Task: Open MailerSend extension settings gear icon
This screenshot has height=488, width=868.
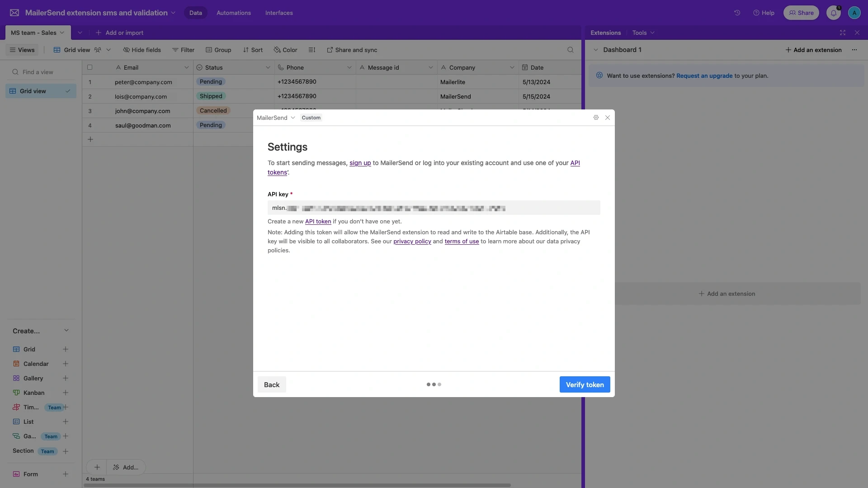Action: (x=596, y=118)
